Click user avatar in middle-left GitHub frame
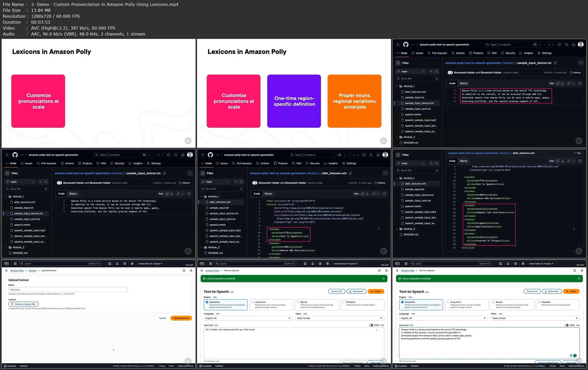This screenshot has height=370, width=588. tap(190, 155)
